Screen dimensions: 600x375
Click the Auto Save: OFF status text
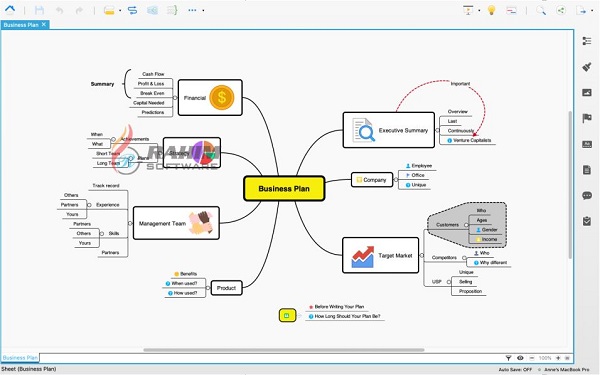click(x=515, y=369)
